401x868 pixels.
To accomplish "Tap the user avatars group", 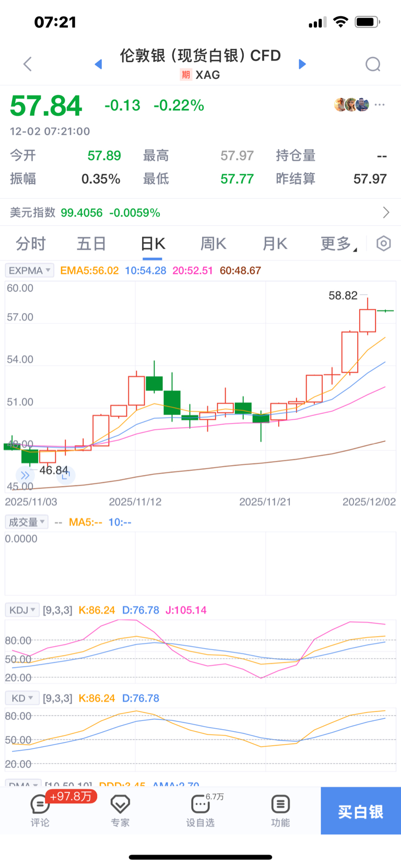I will [352, 105].
